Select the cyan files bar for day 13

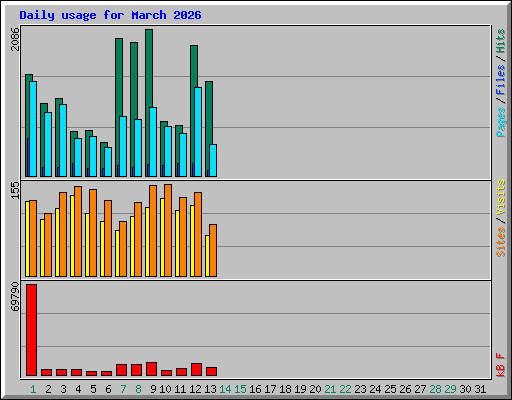[x=213, y=160]
